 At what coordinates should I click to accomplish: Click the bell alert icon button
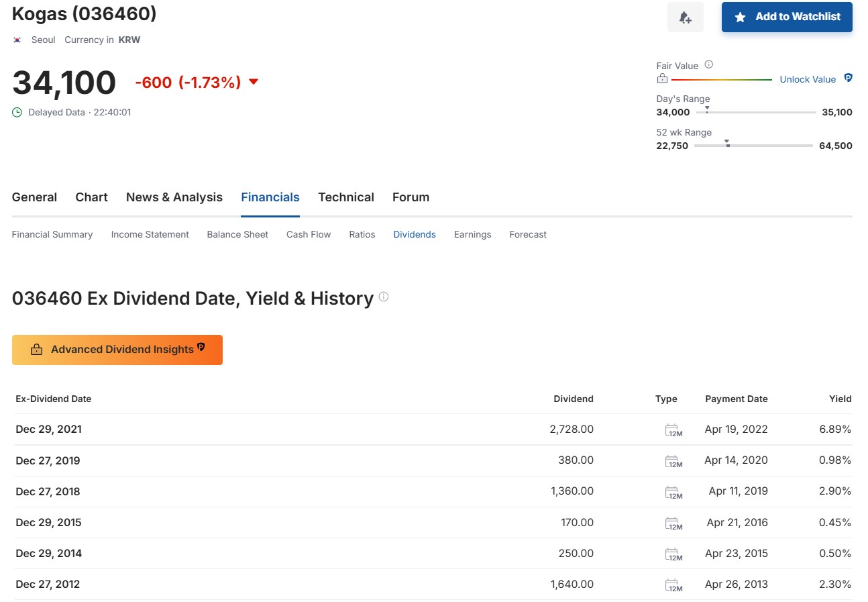[x=685, y=17]
